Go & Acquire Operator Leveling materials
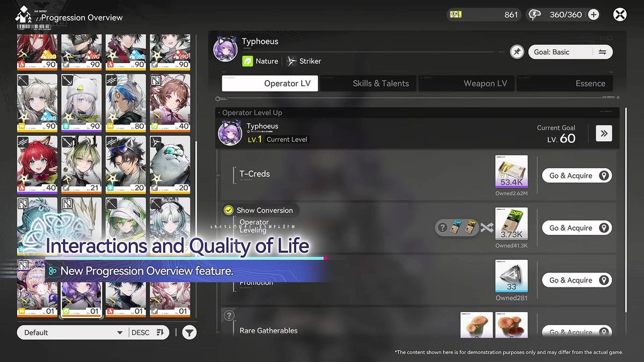This screenshot has height=362, width=644. [577, 228]
